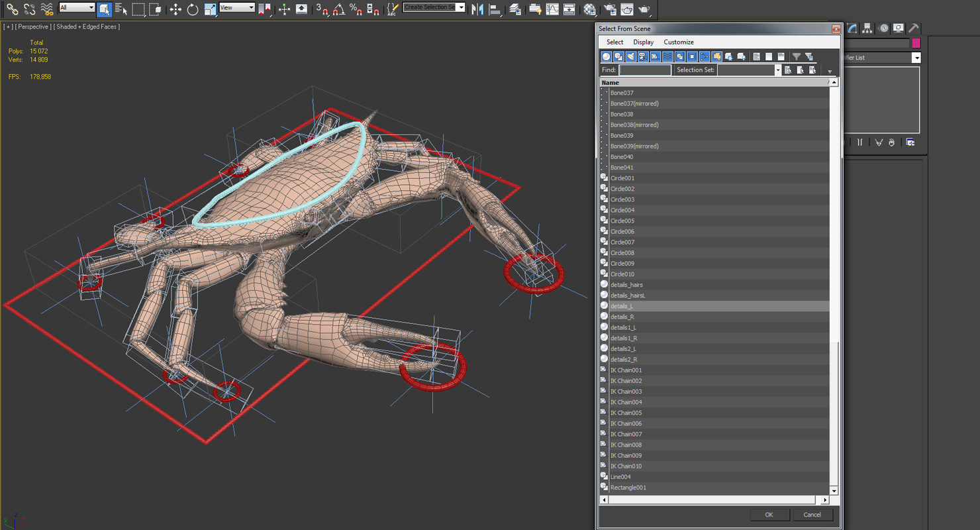Open Render Setup dialog
Image resolution: width=980 pixels, height=530 pixels.
(610, 9)
